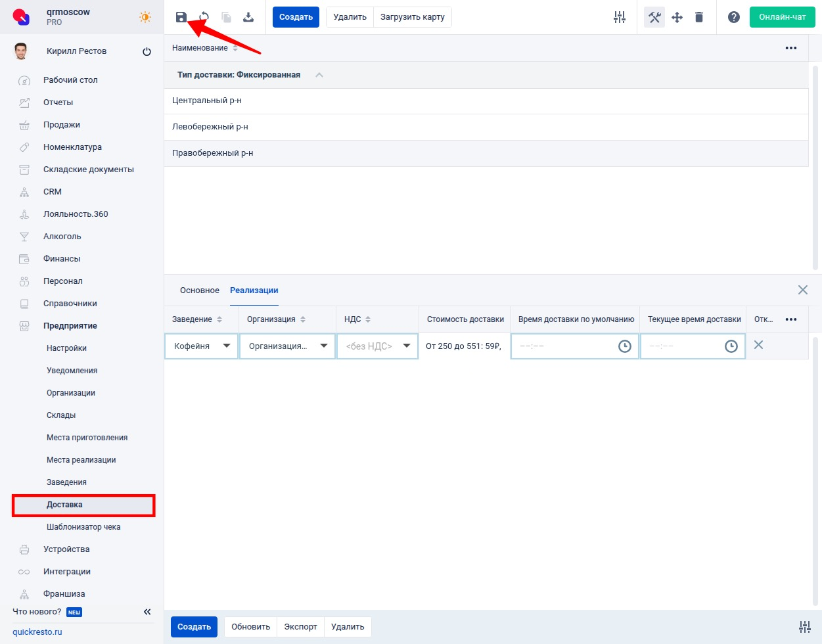This screenshot has height=644, width=822.
Task: Switch to the Основное tab
Action: [x=200, y=290]
